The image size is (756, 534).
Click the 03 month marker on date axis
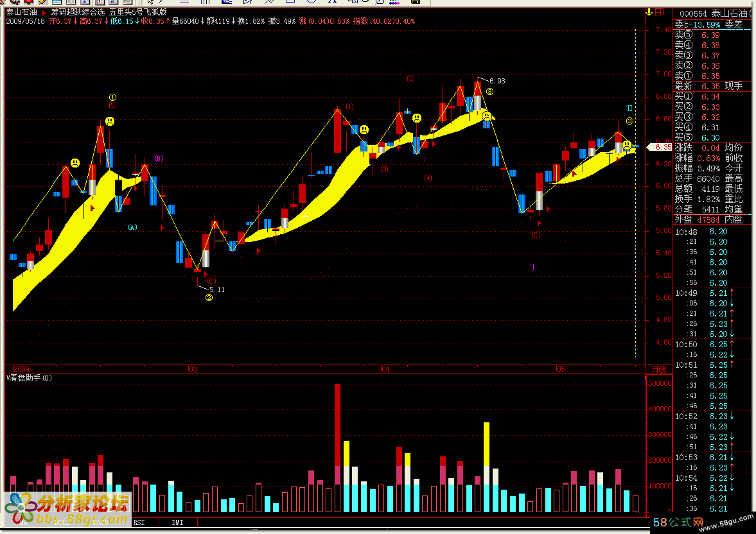point(192,369)
